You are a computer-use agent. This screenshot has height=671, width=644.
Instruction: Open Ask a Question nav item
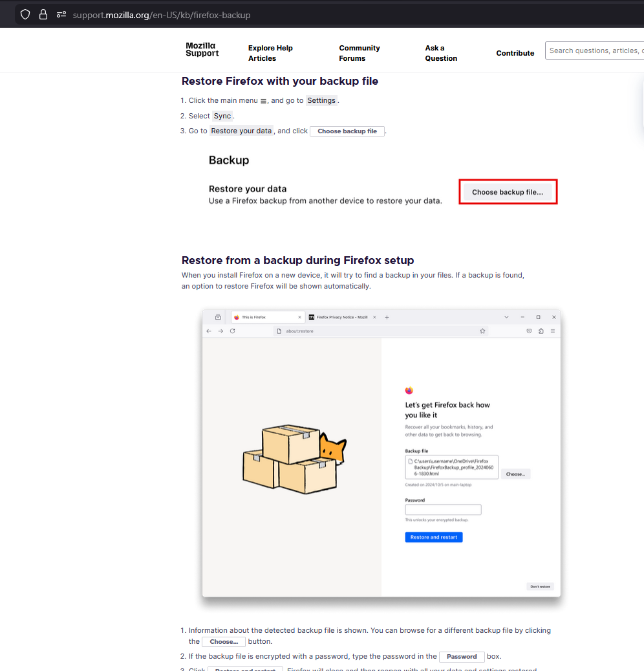pyautogui.click(x=441, y=53)
